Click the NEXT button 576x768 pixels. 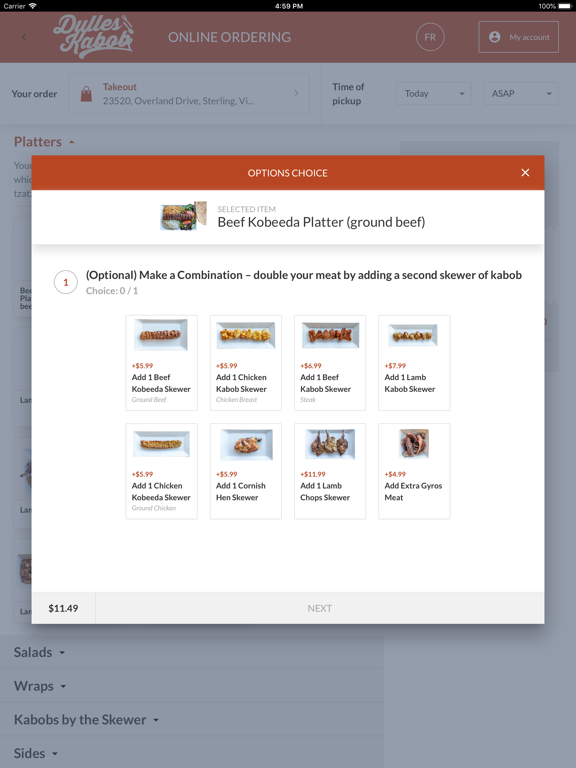319,608
